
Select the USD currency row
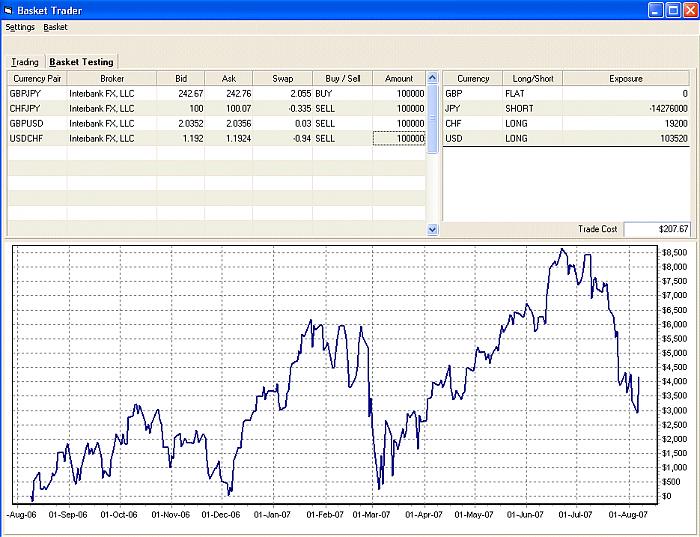566,138
